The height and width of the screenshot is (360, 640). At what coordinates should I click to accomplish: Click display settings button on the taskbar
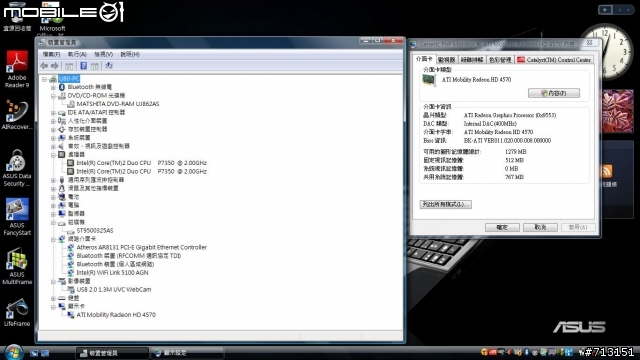(x=187, y=353)
